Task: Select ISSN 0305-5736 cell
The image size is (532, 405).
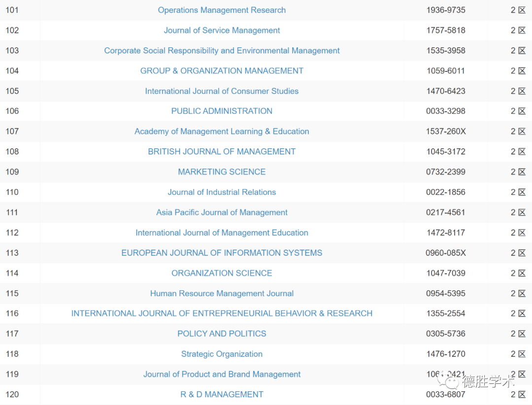Action: point(445,334)
